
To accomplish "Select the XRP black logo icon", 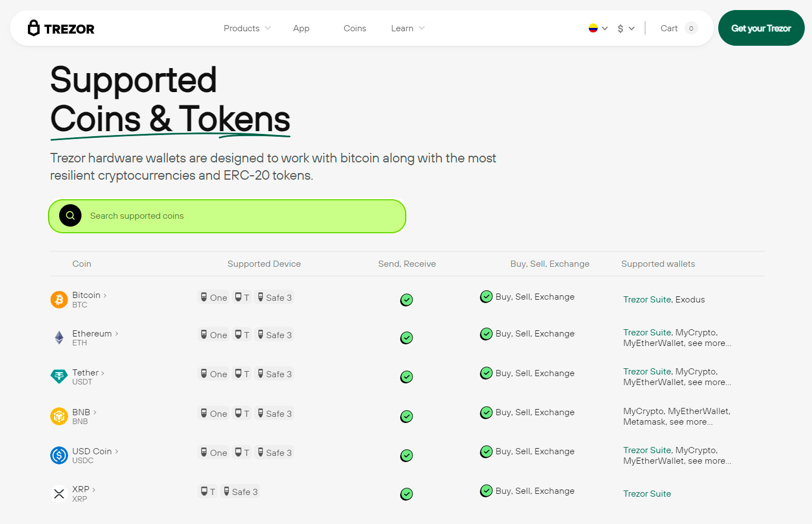I will coord(59,494).
